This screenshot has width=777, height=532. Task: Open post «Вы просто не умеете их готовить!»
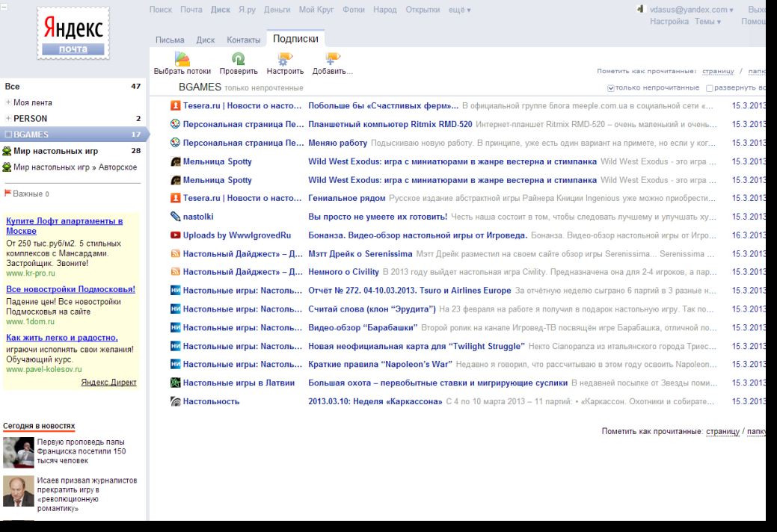(x=378, y=217)
